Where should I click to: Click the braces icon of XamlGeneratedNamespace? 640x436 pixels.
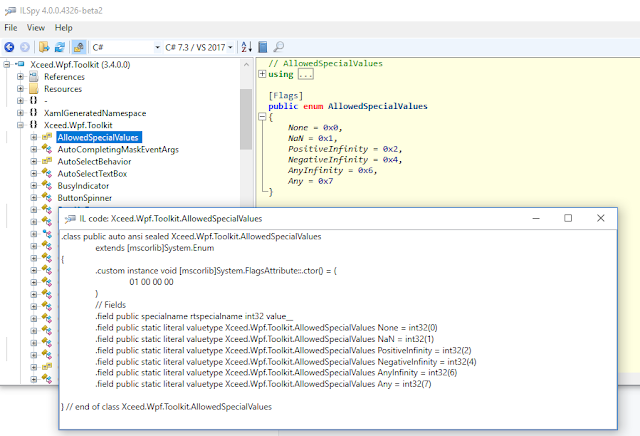point(34,113)
